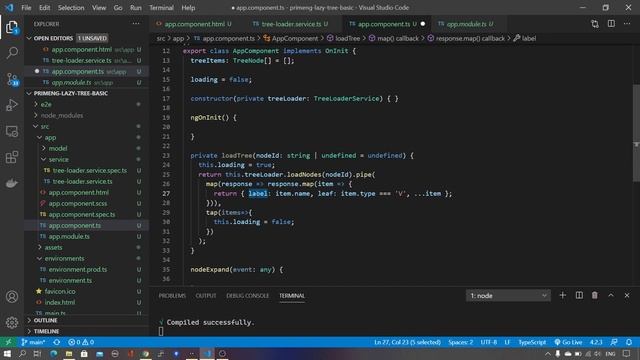The width and height of the screenshot is (640, 360).
Task: Split the terminal panel
Action: pos(579,295)
